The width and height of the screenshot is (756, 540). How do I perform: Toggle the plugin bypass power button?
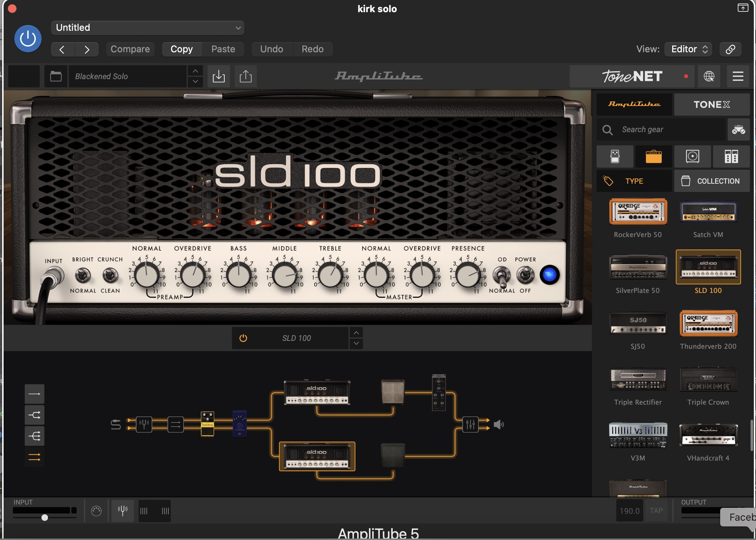click(28, 39)
